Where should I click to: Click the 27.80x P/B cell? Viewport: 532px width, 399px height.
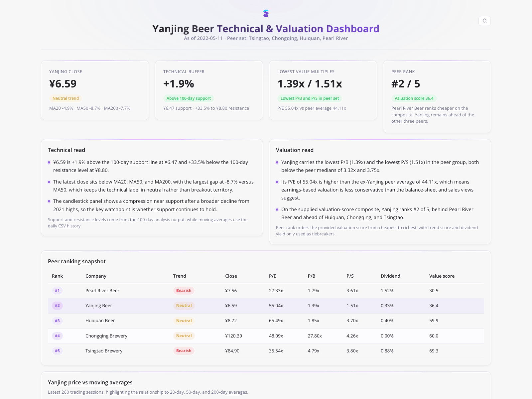pos(315,336)
